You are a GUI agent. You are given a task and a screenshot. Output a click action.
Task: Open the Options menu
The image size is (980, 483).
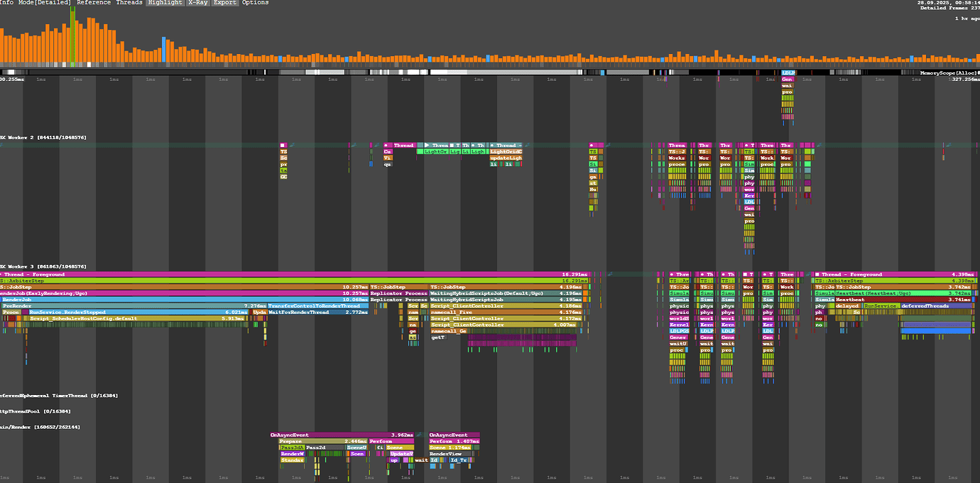pyautogui.click(x=255, y=3)
